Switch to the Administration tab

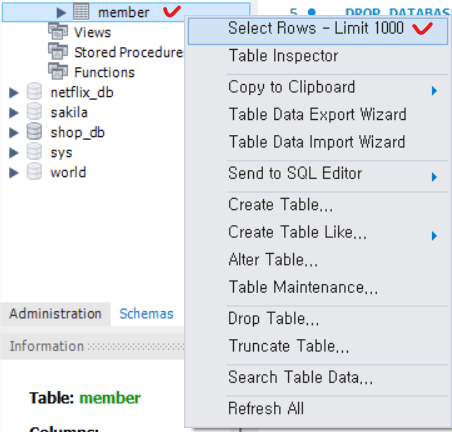pyautogui.click(x=55, y=314)
